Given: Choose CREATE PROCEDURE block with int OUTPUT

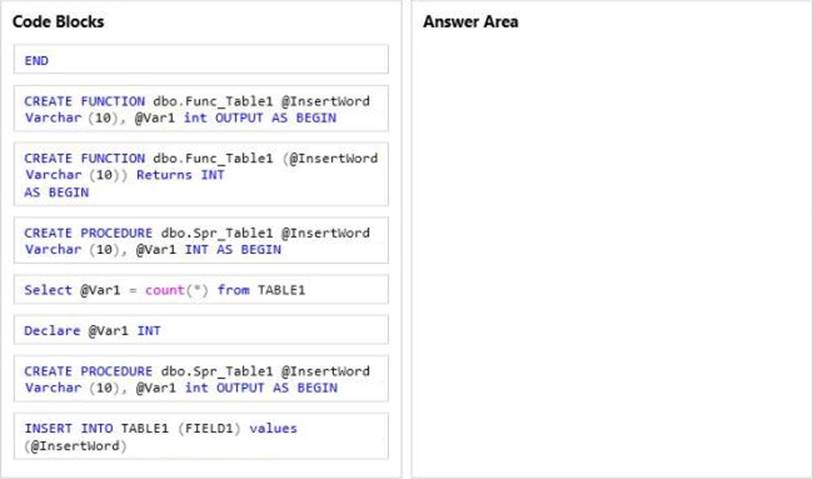Looking at the screenshot, I should pyautogui.click(x=201, y=379).
